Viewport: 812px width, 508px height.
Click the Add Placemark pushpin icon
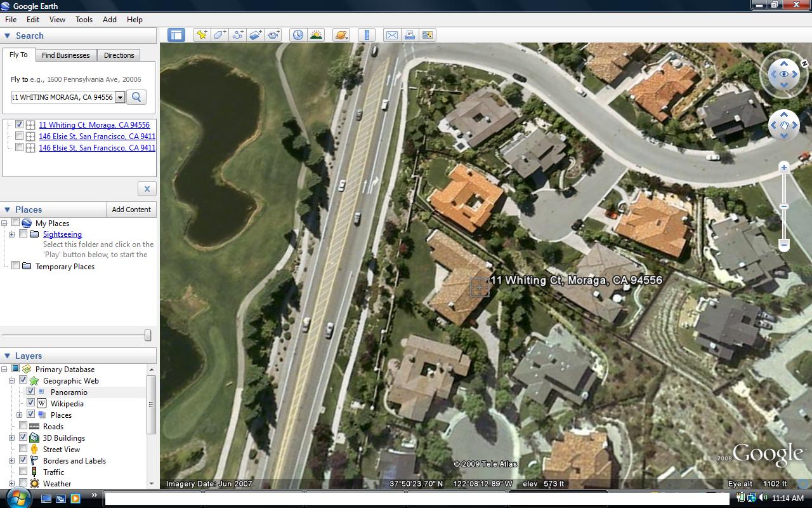click(202, 35)
